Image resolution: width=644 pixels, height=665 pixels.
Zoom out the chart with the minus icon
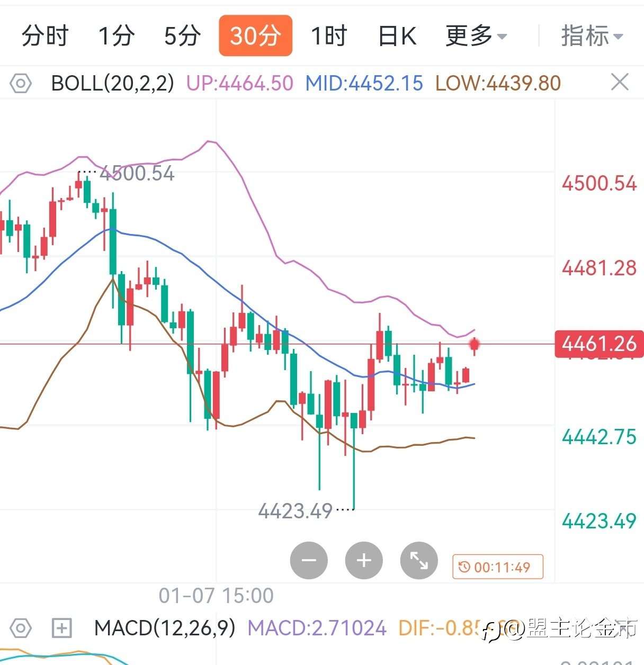click(309, 560)
